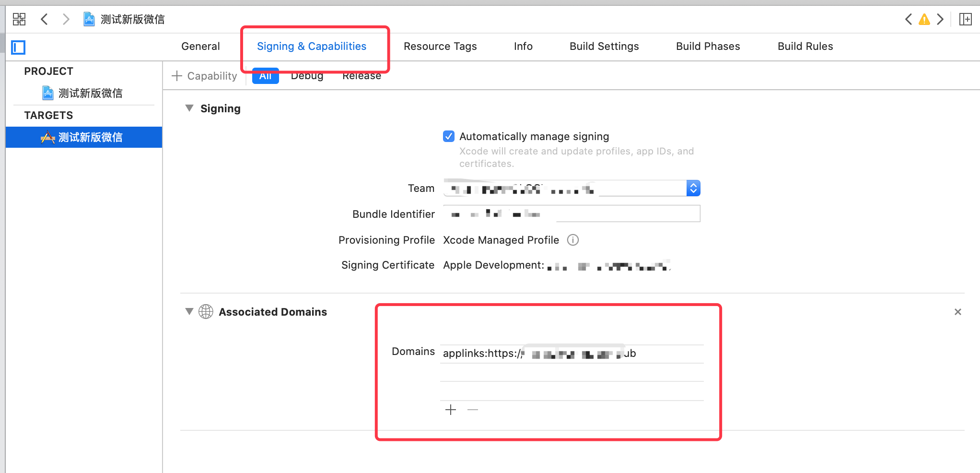Click the Associated Domains globe icon

tap(206, 312)
